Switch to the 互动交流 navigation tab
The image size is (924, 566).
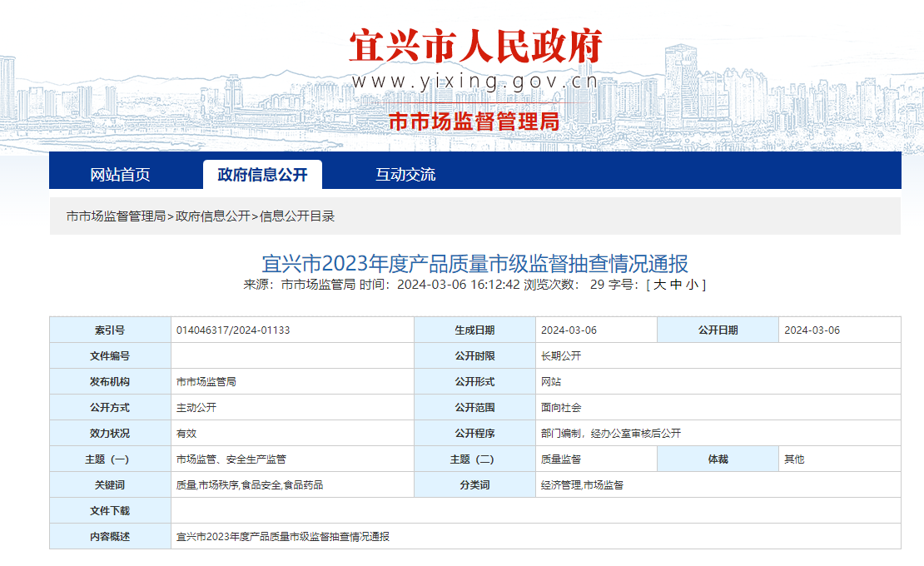[x=405, y=175]
